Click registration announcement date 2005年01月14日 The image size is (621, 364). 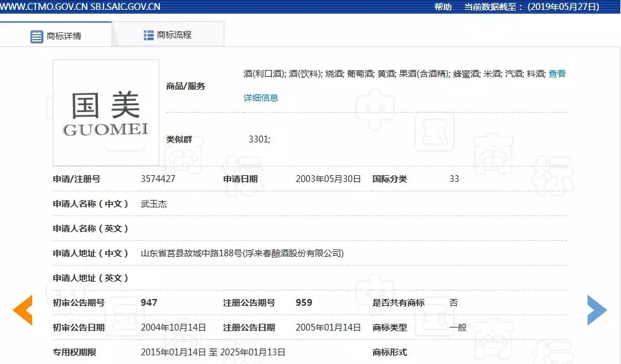tap(328, 327)
